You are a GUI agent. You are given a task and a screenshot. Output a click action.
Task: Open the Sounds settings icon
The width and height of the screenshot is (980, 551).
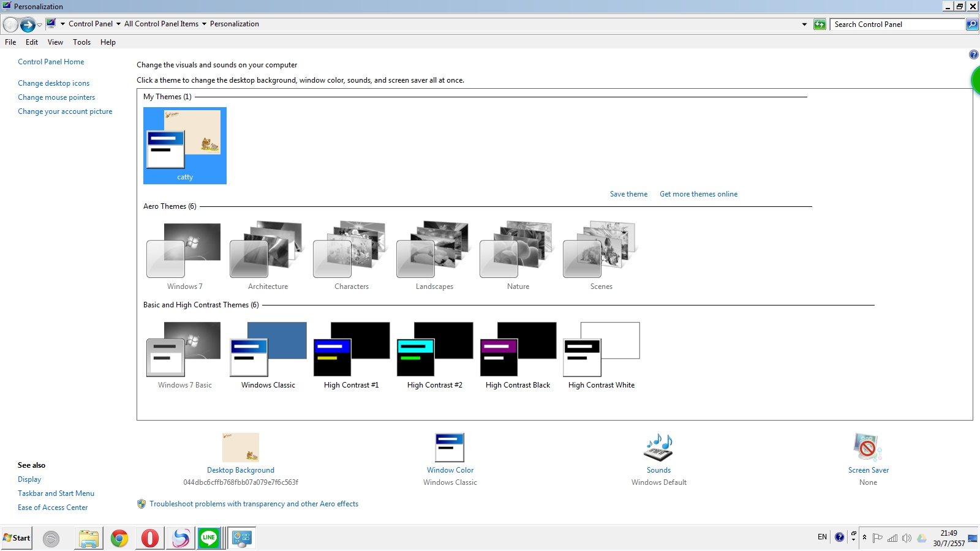click(x=658, y=448)
